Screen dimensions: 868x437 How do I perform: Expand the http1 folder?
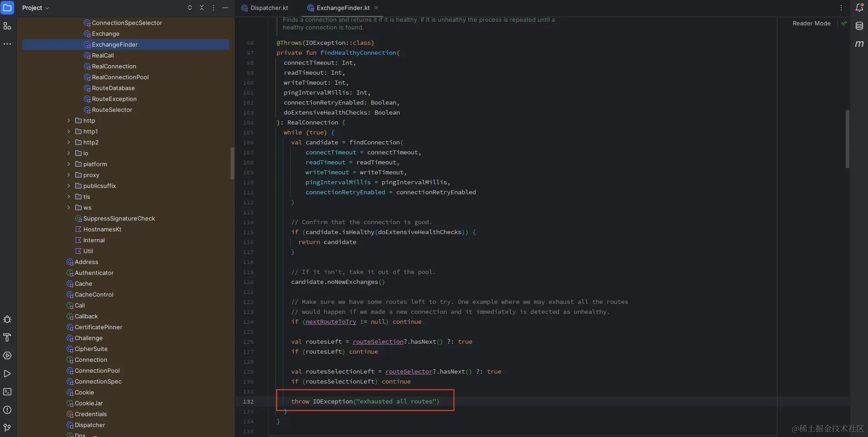pos(69,132)
